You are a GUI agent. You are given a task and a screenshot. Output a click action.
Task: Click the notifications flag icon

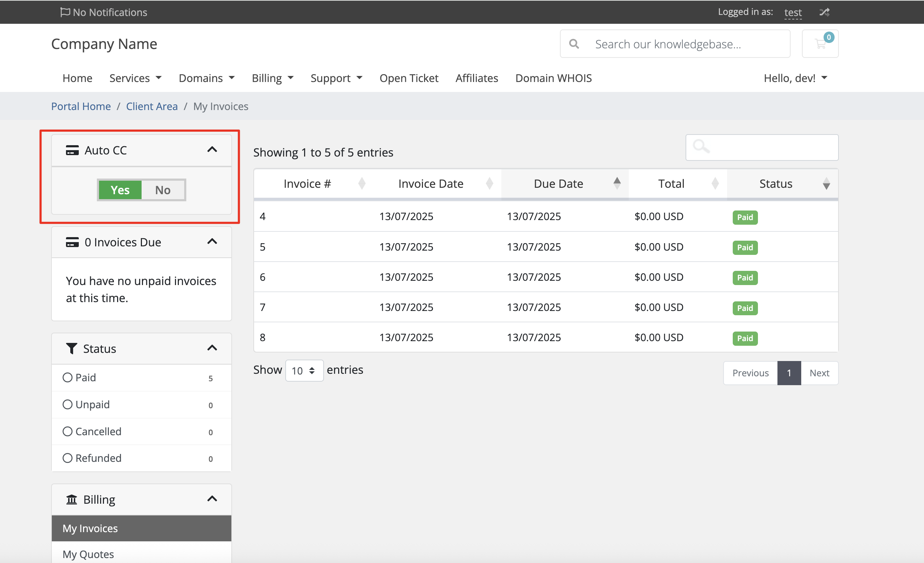[65, 12]
